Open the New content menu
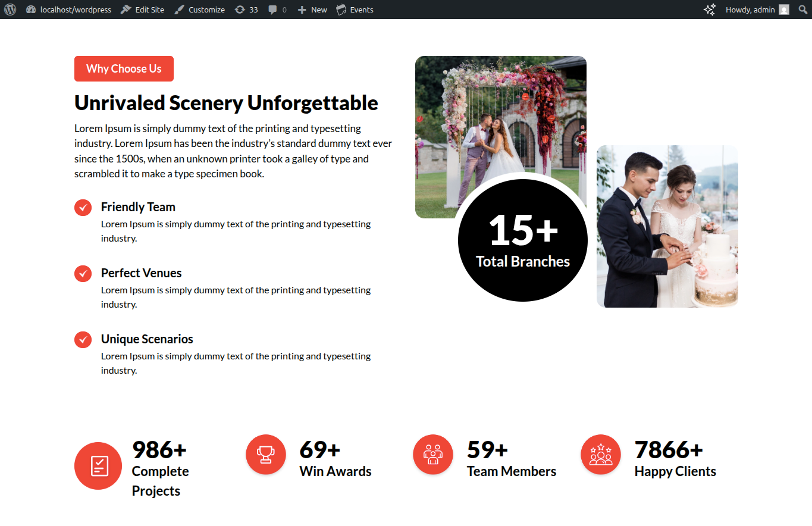This screenshot has width=812, height=526. 312,10
